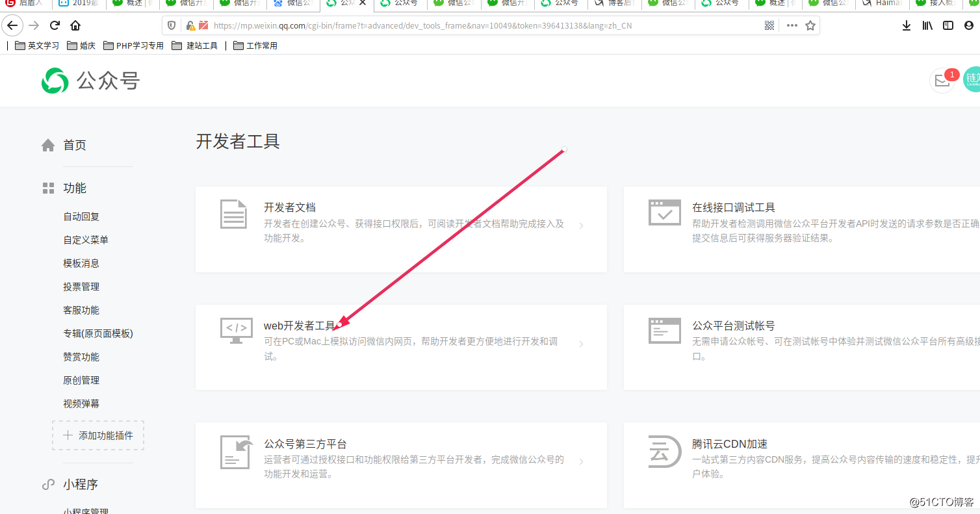
Task: Open the 建站工具 bookmark folder
Action: tap(195, 45)
